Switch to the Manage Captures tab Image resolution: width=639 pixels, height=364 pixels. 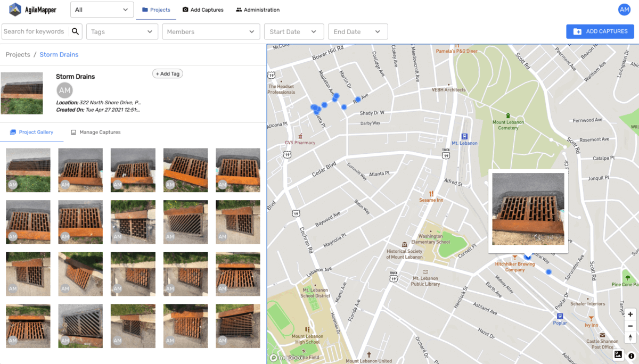96,132
